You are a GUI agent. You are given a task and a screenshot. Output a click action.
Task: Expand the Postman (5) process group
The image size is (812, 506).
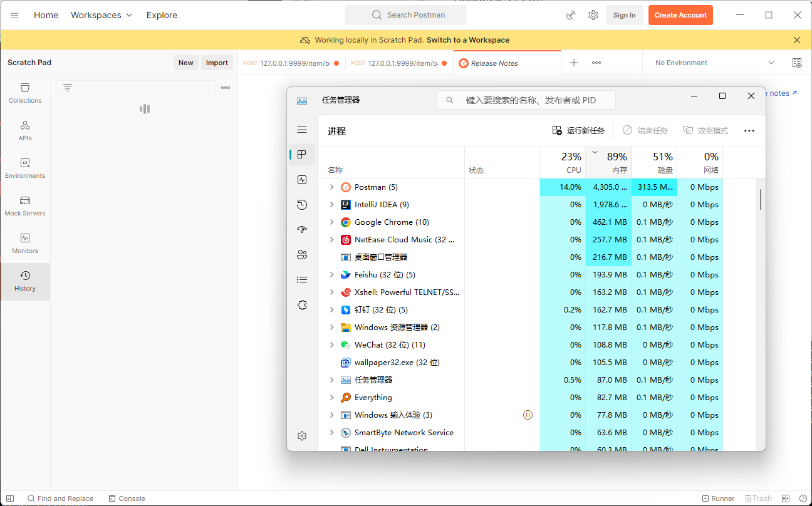(331, 187)
